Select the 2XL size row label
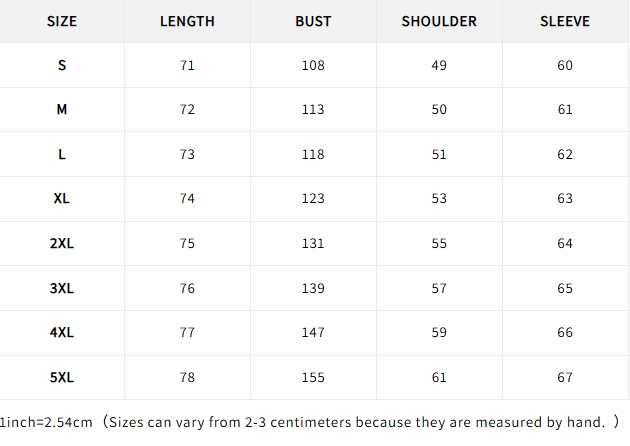Viewport: 630px width, 446px height. point(61,243)
